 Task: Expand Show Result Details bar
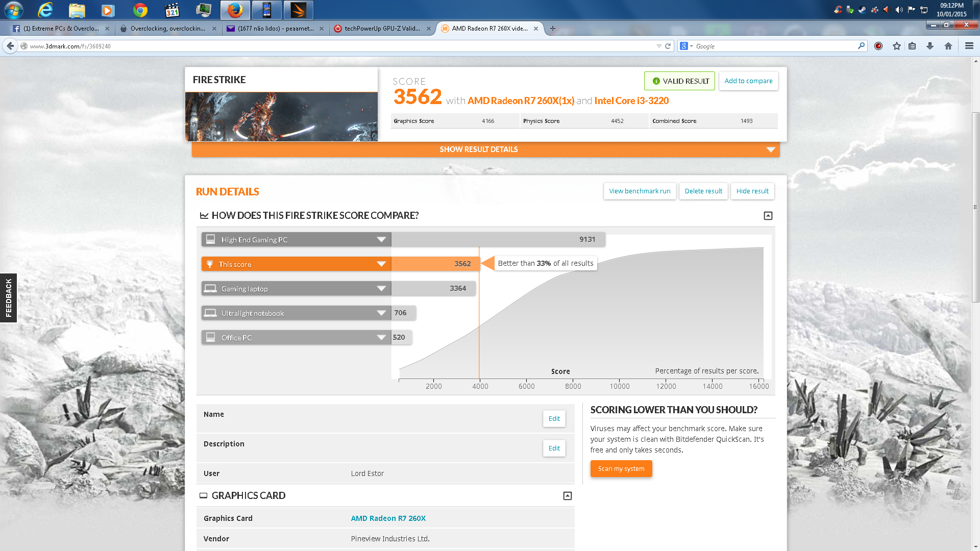tap(485, 149)
